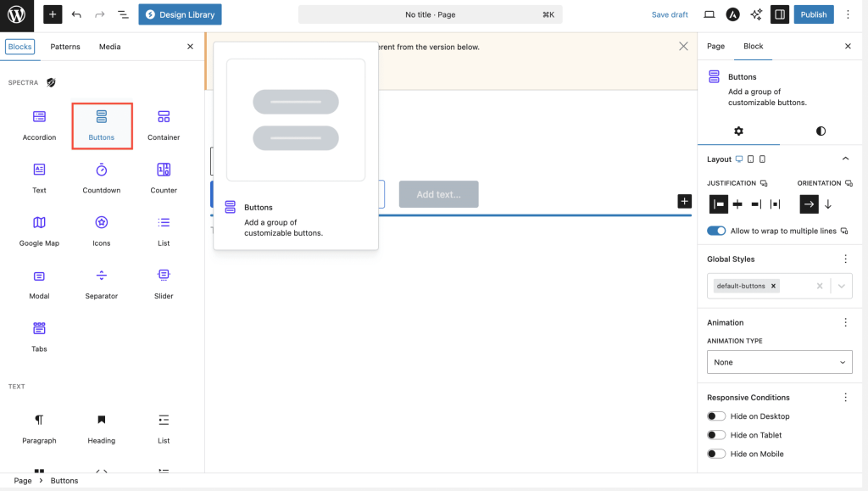
Task: Open the Animation Type dropdown
Action: (x=779, y=362)
